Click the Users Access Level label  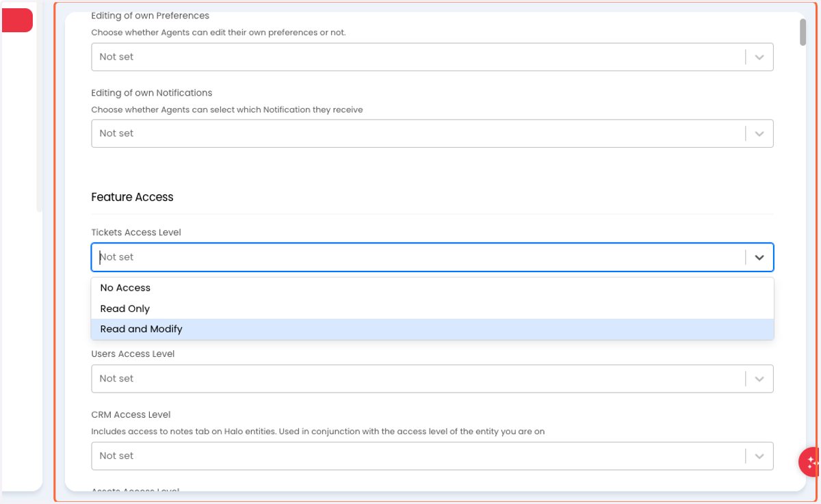(x=133, y=354)
